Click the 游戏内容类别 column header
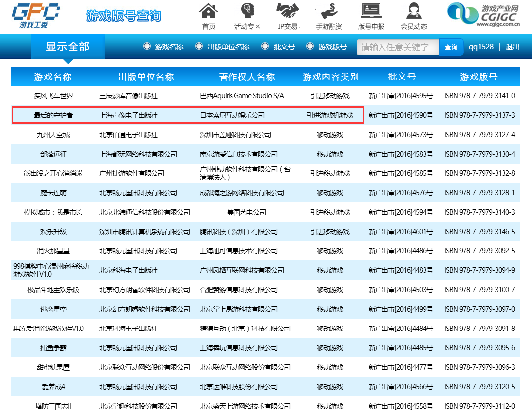532x412 pixels. 330,77
